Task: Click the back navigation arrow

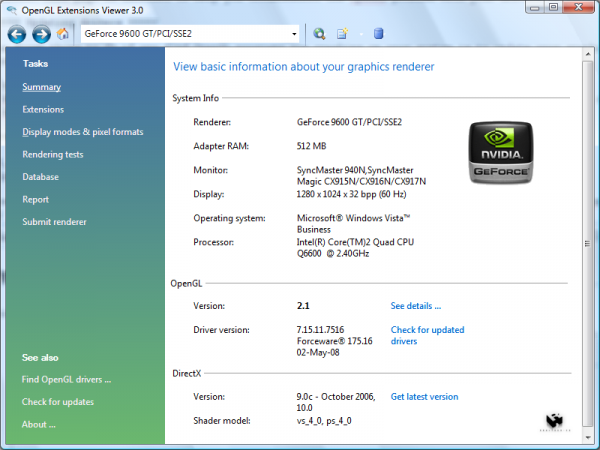Action: click(17, 34)
